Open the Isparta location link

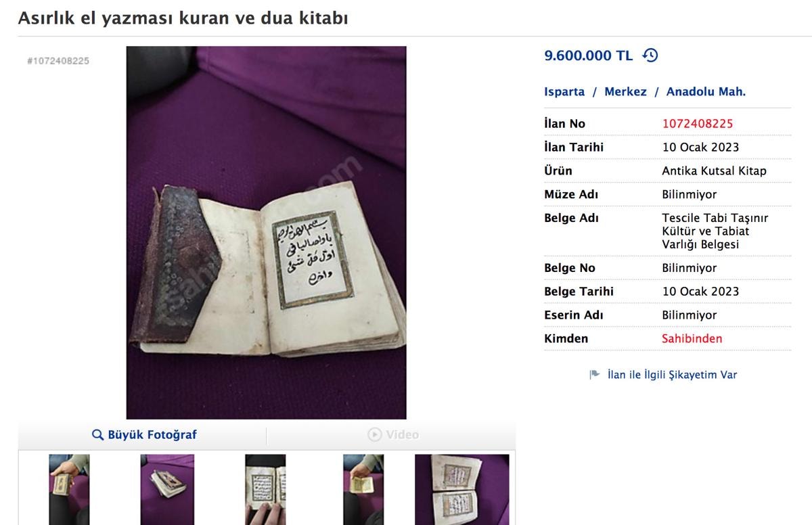pos(564,91)
